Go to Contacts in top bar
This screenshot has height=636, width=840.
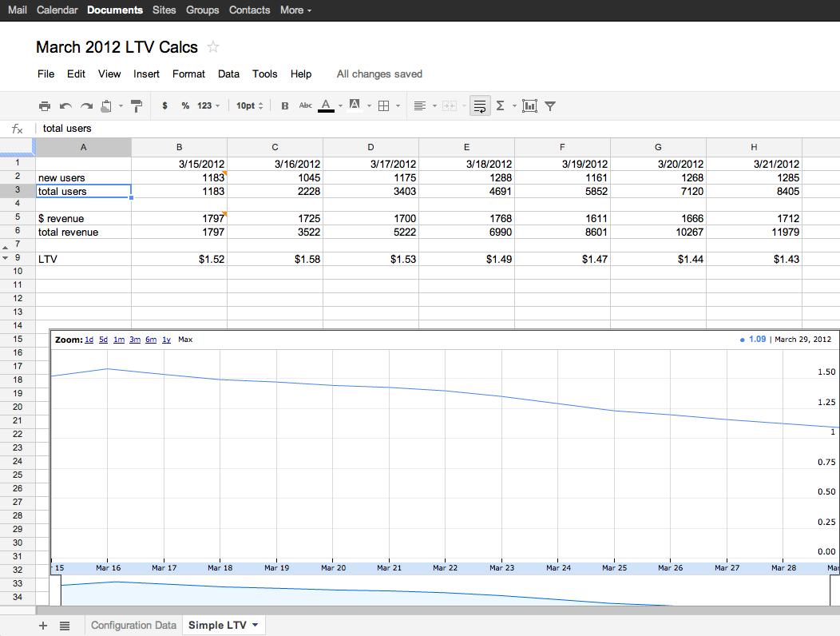pos(250,10)
